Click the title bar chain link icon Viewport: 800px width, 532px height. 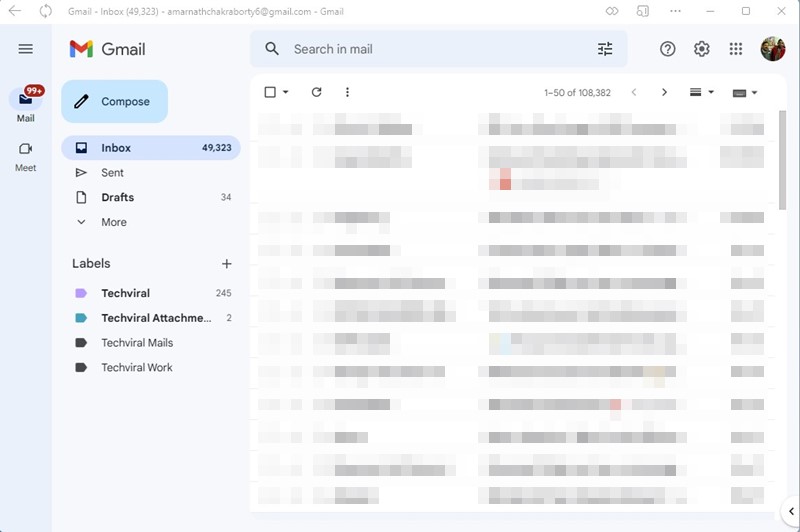pos(612,11)
